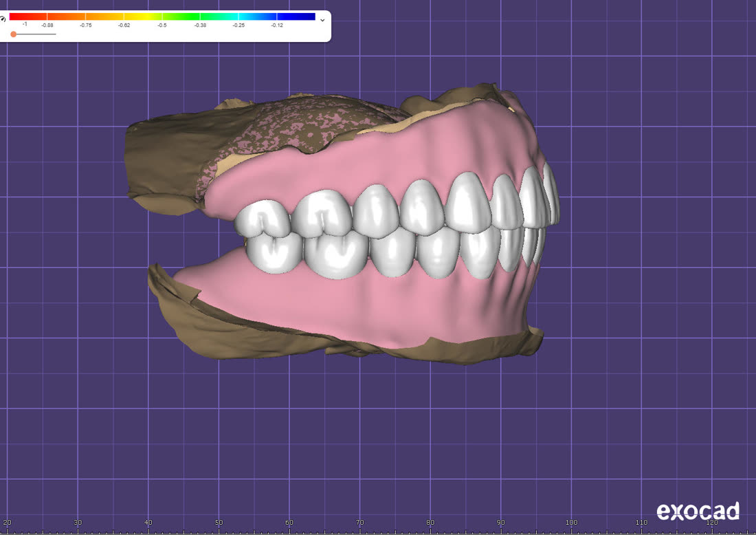Click the "-0.5" scale value label
The height and width of the screenshot is (535, 756).
coord(162,25)
